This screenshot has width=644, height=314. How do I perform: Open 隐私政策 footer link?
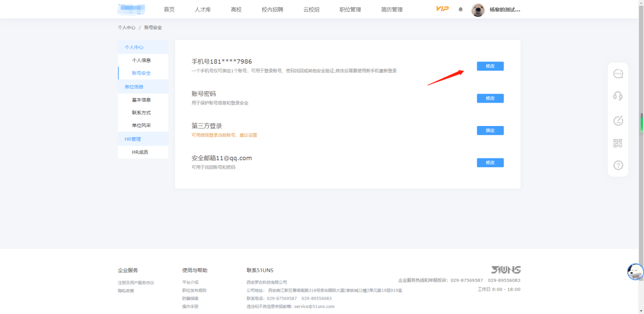[126, 291]
